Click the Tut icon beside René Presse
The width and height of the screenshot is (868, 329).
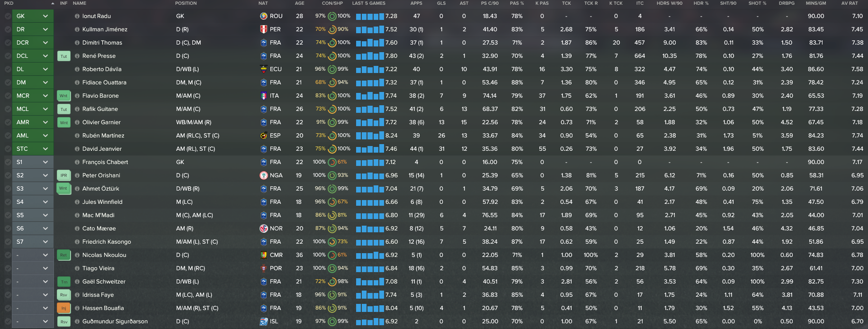[x=63, y=56]
